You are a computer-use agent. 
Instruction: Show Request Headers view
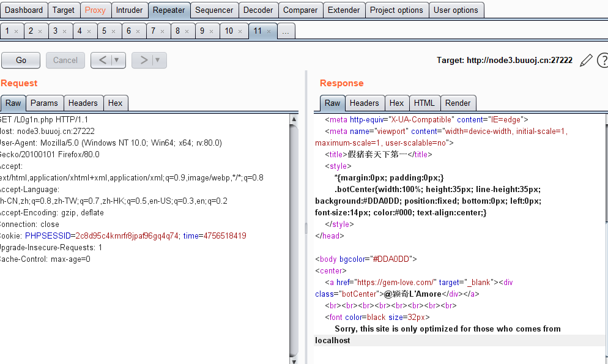(83, 103)
